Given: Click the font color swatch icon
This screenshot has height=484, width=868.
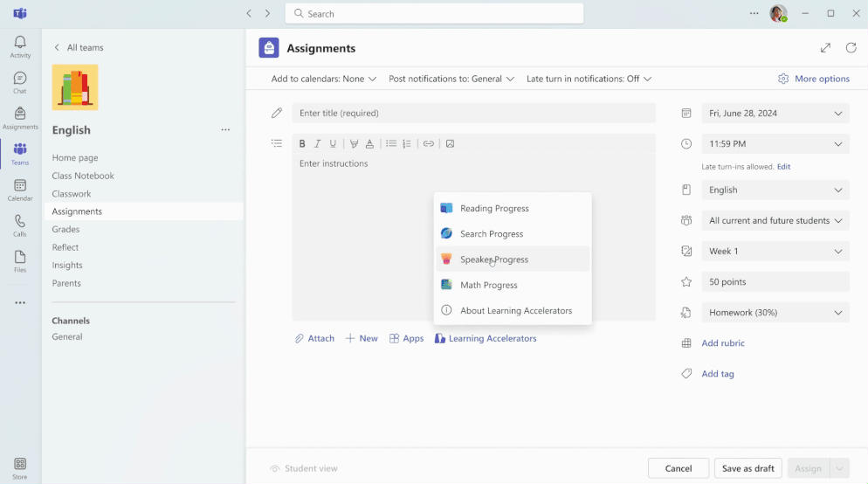Looking at the screenshot, I should (369, 143).
